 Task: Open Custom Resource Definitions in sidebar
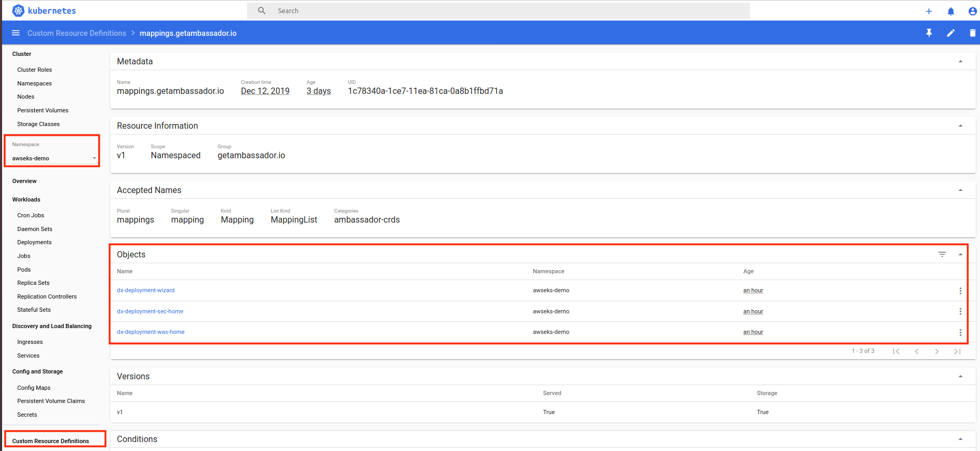51,441
